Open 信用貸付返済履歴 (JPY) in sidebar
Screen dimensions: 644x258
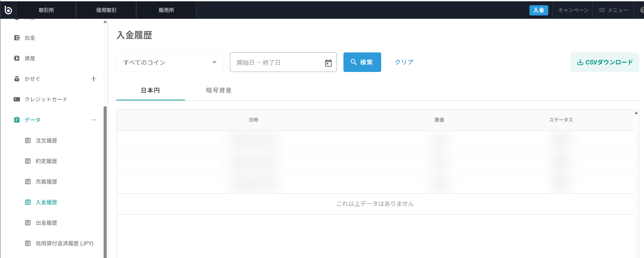tap(65, 243)
